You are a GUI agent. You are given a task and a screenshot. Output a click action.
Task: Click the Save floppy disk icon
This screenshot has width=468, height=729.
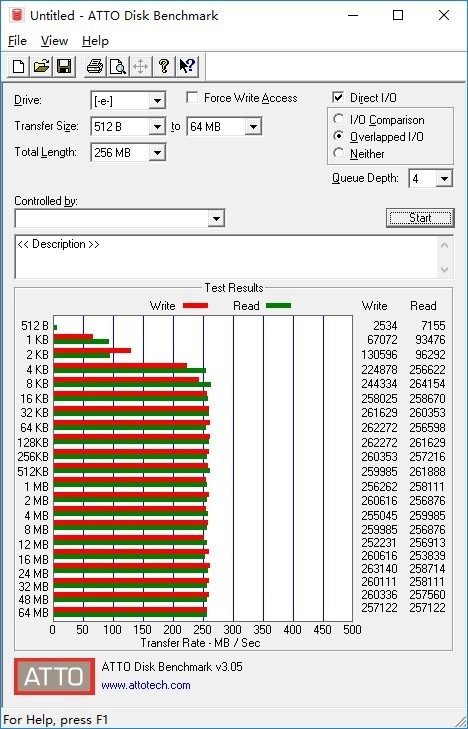coord(64,66)
